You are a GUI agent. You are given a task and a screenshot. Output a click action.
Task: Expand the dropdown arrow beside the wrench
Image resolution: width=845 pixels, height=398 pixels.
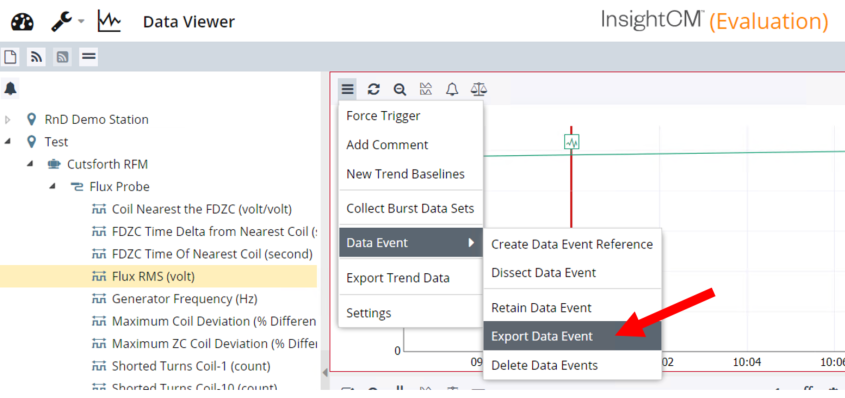81,22
